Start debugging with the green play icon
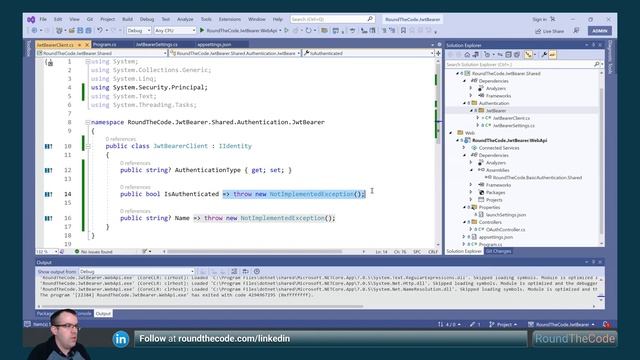This screenshot has height=360, width=640. 202,30
